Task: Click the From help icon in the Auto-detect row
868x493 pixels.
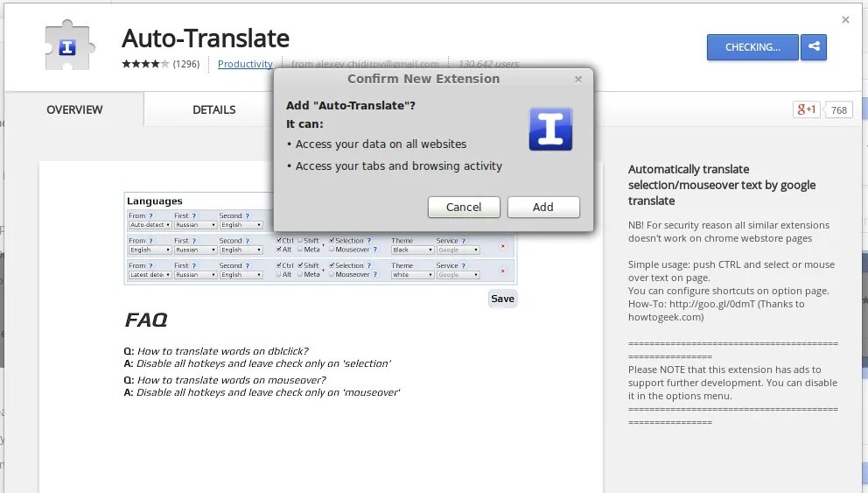Action: (x=150, y=216)
